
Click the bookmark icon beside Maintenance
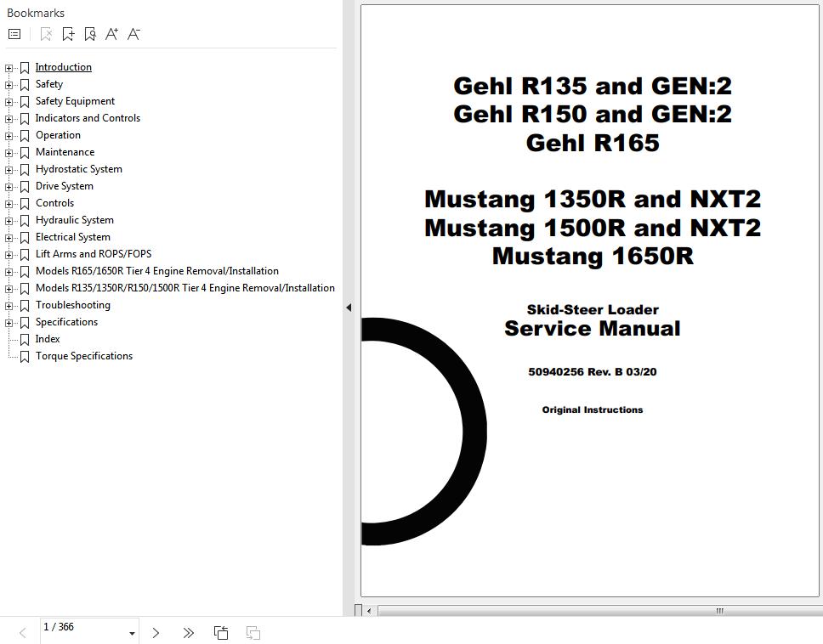(25, 153)
